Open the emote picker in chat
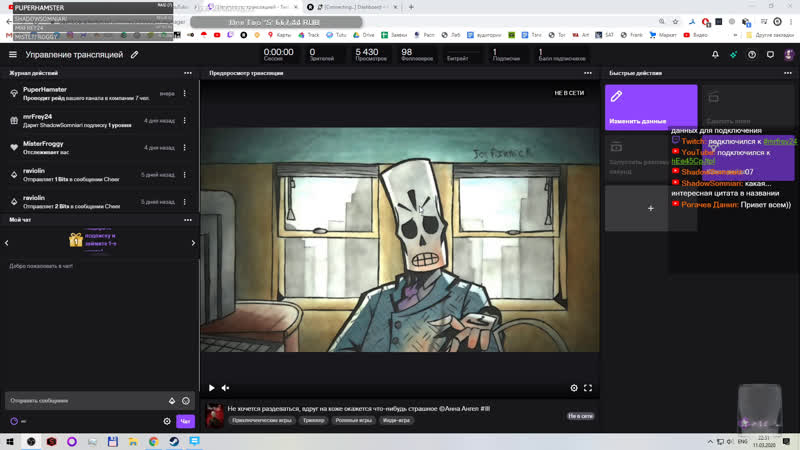This screenshot has width=800, height=450. (x=186, y=401)
